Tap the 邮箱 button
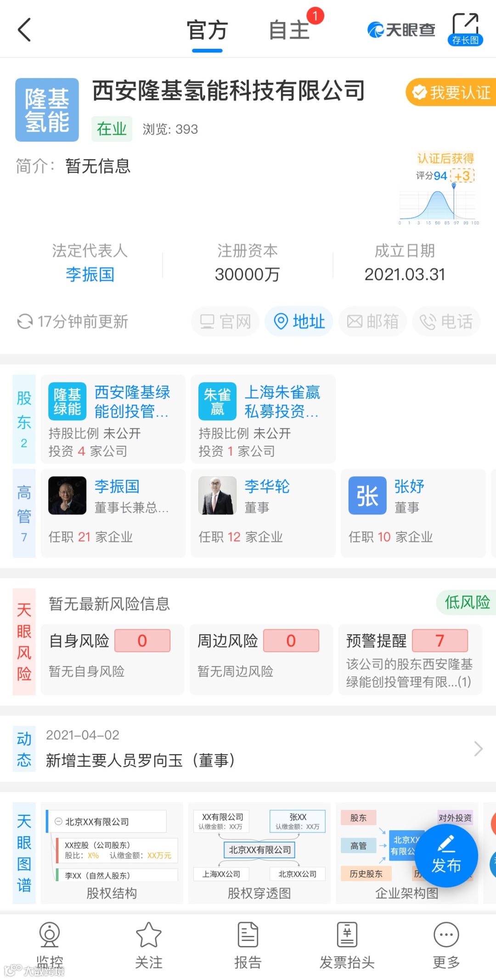496x980 pixels. click(x=372, y=321)
